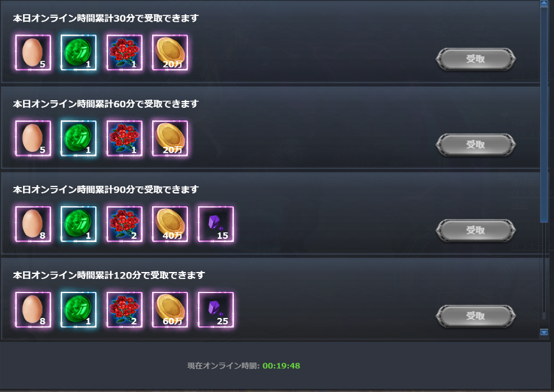Click green gem in 120-minute reward row
The image size is (554, 392).
pos(79,310)
